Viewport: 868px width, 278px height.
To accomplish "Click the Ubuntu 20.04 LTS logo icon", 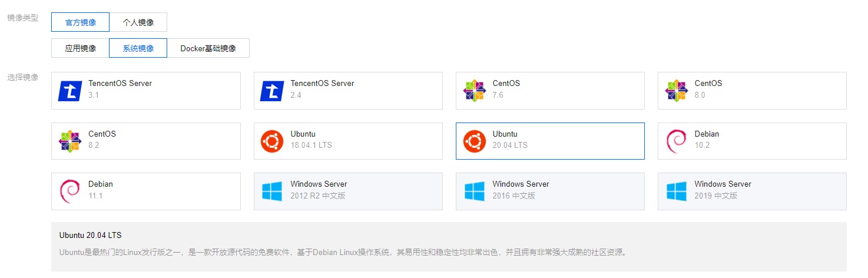I will click(x=474, y=141).
